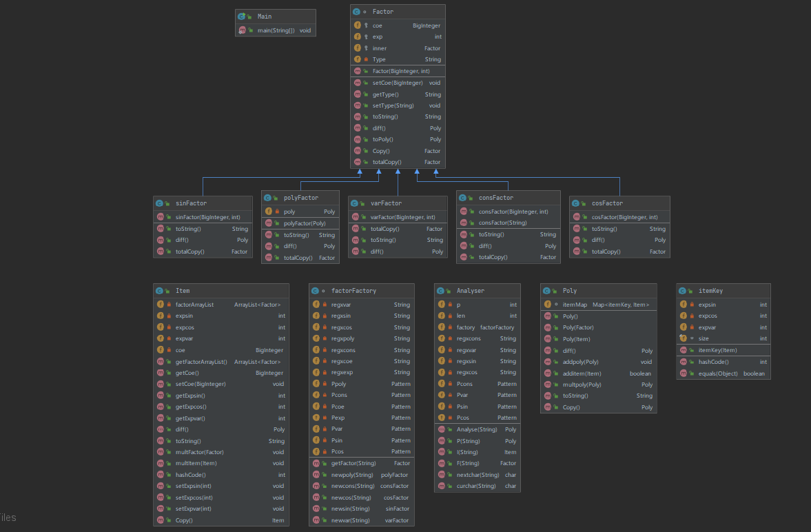Click the varFactor class icon
Image resolution: width=811 pixels, height=532 pixels.
tap(354, 203)
